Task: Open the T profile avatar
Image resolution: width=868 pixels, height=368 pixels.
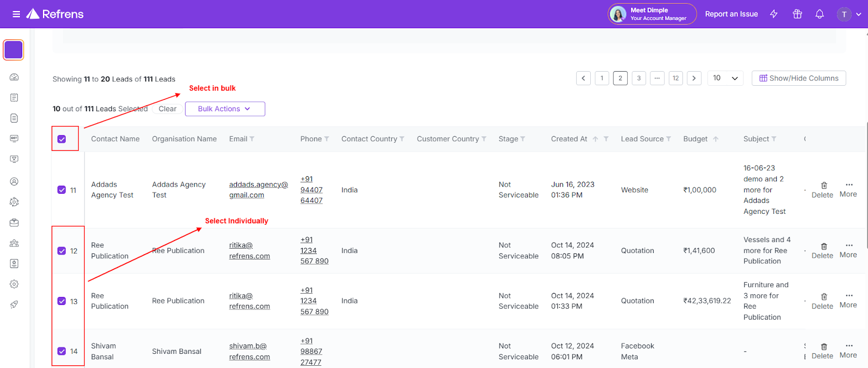Action: click(844, 14)
